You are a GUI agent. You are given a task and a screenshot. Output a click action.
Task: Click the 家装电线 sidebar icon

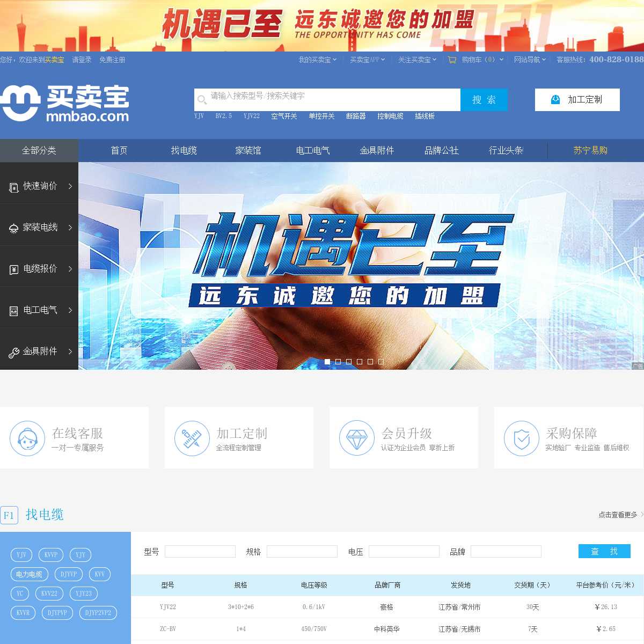pyautogui.click(x=14, y=228)
